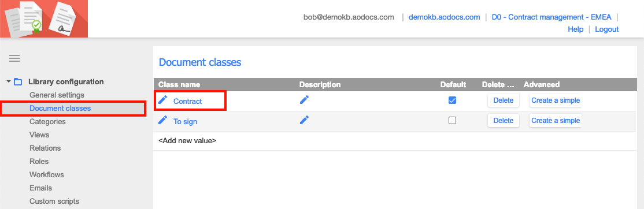This screenshot has width=644, height=209.
Task: Open General settings in sidebar
Action: 57,95
